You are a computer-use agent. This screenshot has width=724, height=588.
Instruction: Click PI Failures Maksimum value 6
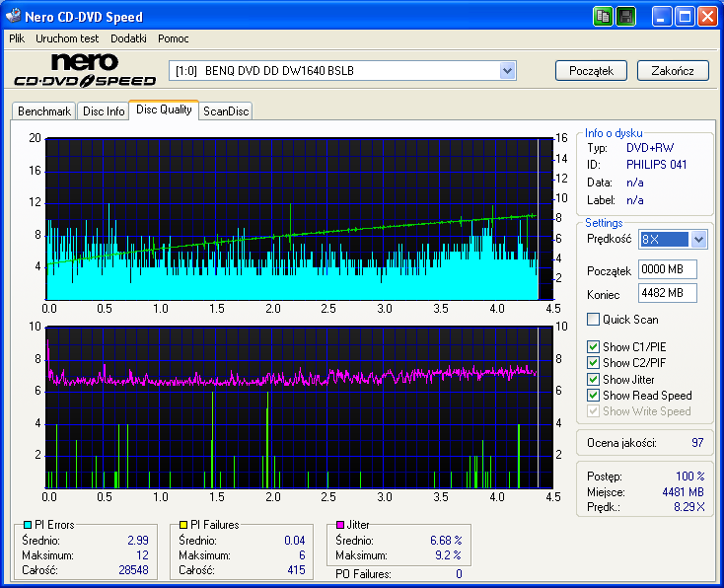pyautogui.click(x=302, y=555)
